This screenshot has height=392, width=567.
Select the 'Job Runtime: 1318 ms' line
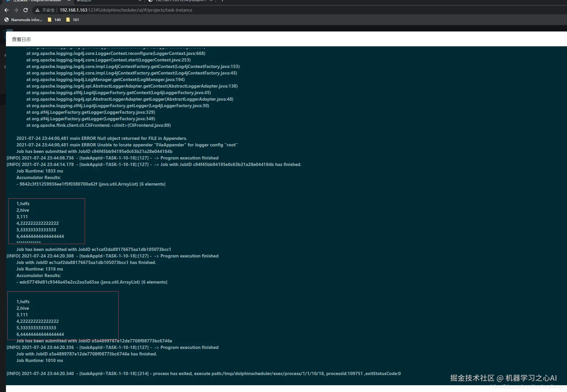click(40, 269)
